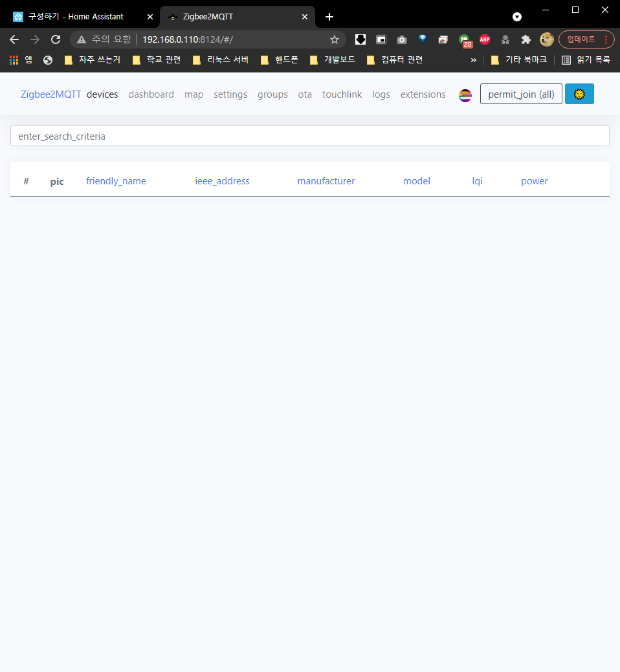Sort devices by lqi column
This screenshot has width=620, height=672.
click(477, 181)
